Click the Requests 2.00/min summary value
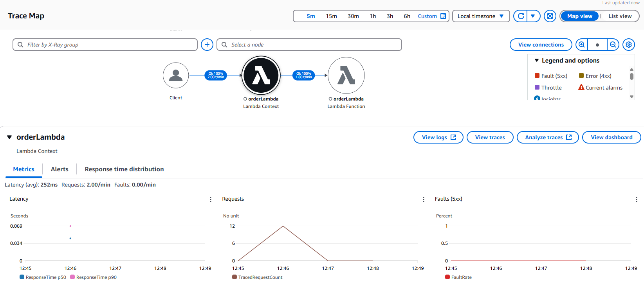Screen dimensions: 644x291 pos(98,185)
